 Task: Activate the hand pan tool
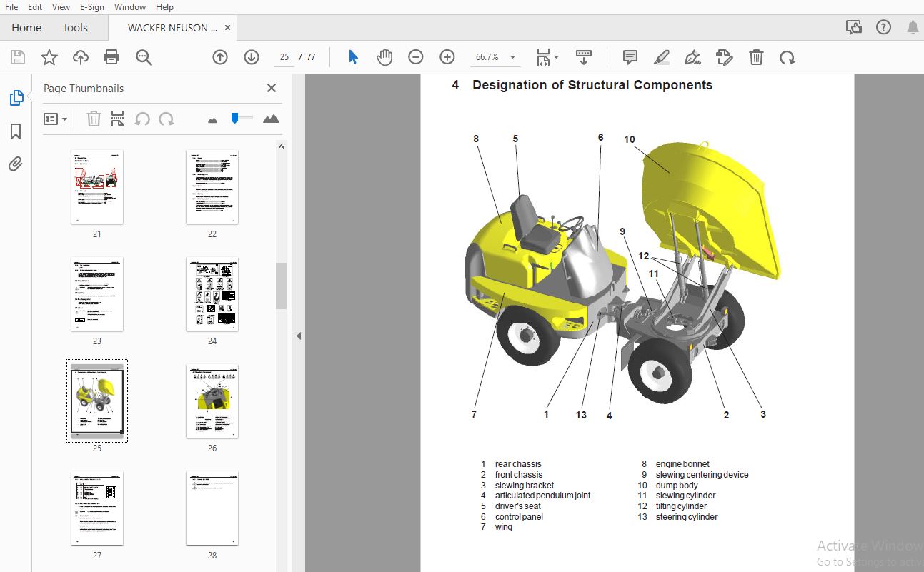tap(384, 57)
